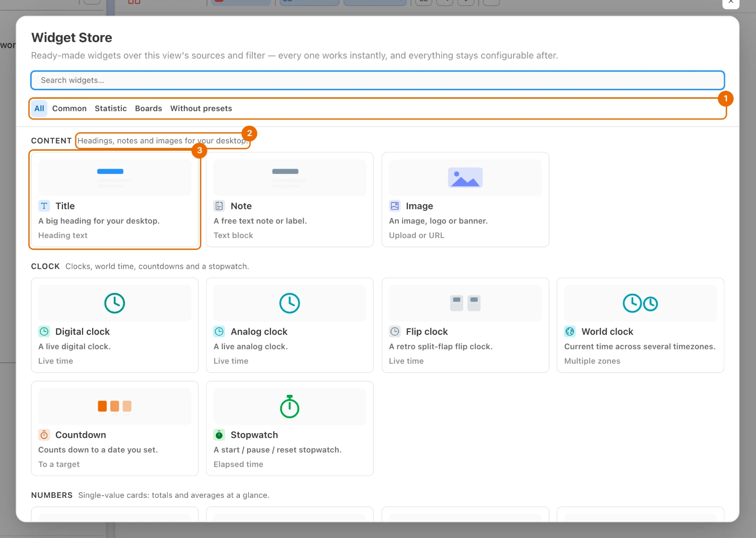This screenshot has height=538, width=756.
Task: Click the Title widget T icon
Action: tap(44, 206)
